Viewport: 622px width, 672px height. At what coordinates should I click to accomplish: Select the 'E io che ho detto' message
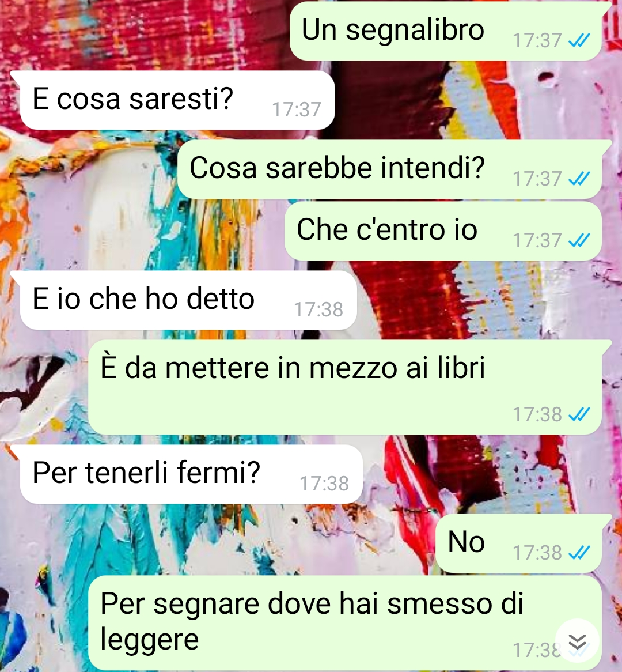click(x=188, y=300)
